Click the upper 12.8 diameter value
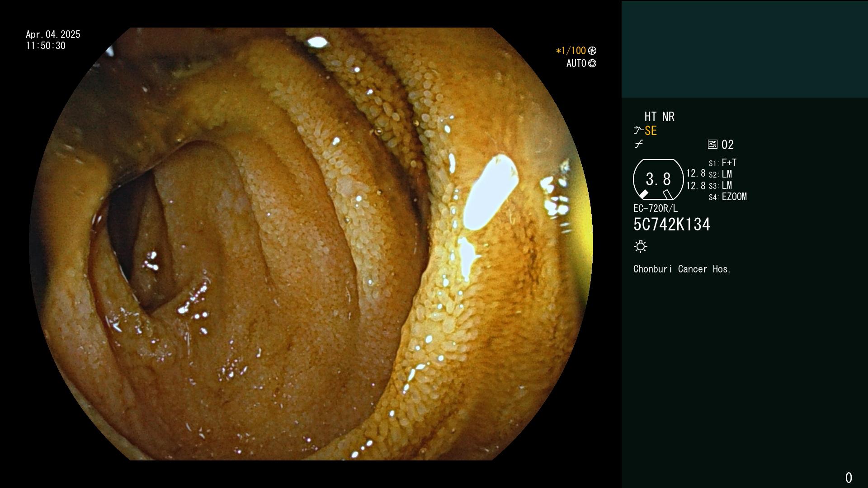The image size is (868, 488). click(696, 174)
